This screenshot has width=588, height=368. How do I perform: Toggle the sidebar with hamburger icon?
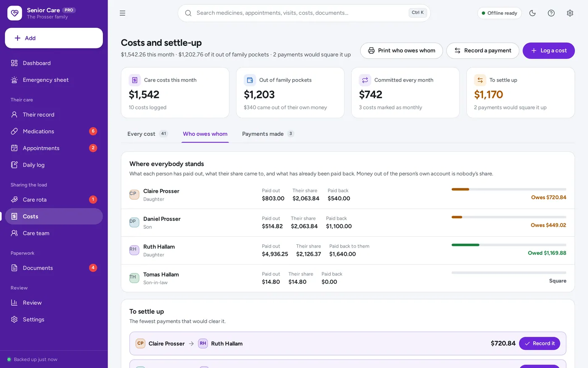123,13
